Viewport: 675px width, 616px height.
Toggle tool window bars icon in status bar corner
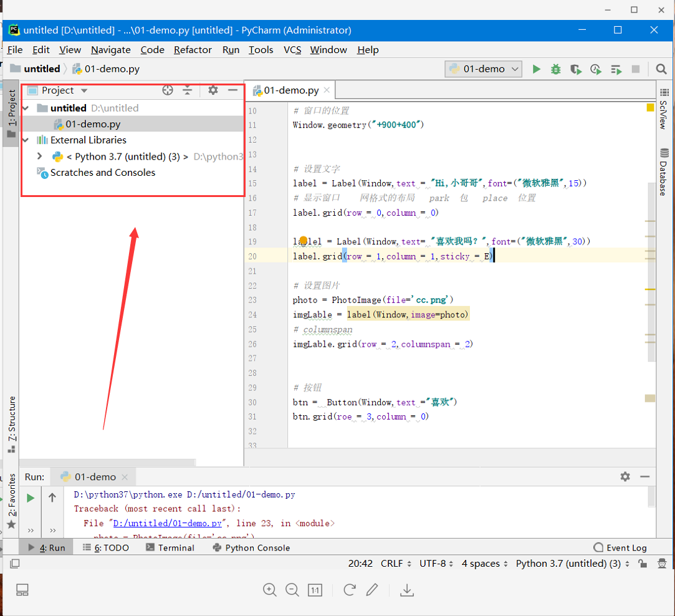point(15,564)
